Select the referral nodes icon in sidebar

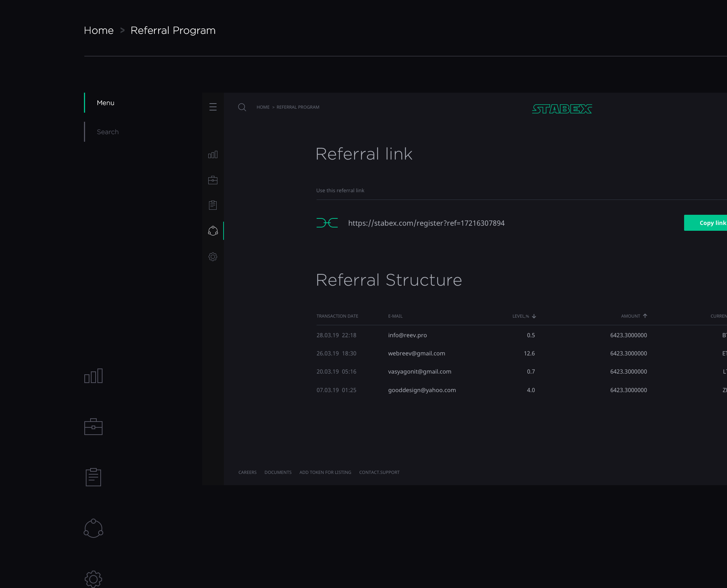pos(213,231)
